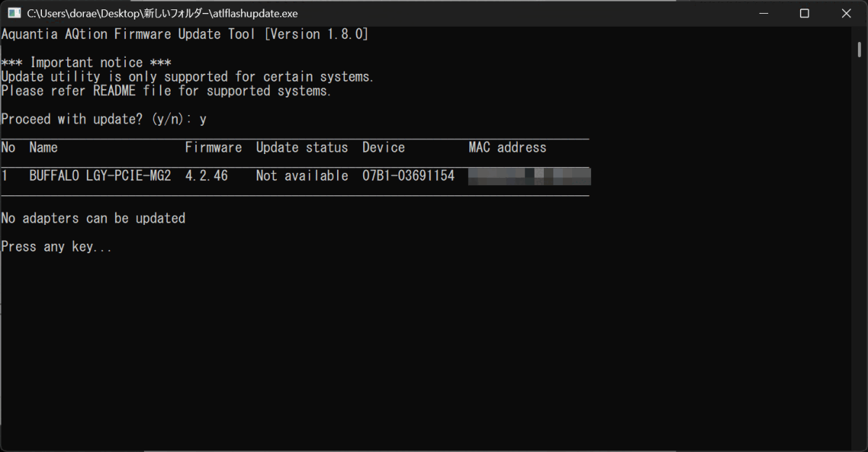Viewport: 868px width, 452px height.
Task: Click the "MAC address" column header
Action: tap(507, 148)
